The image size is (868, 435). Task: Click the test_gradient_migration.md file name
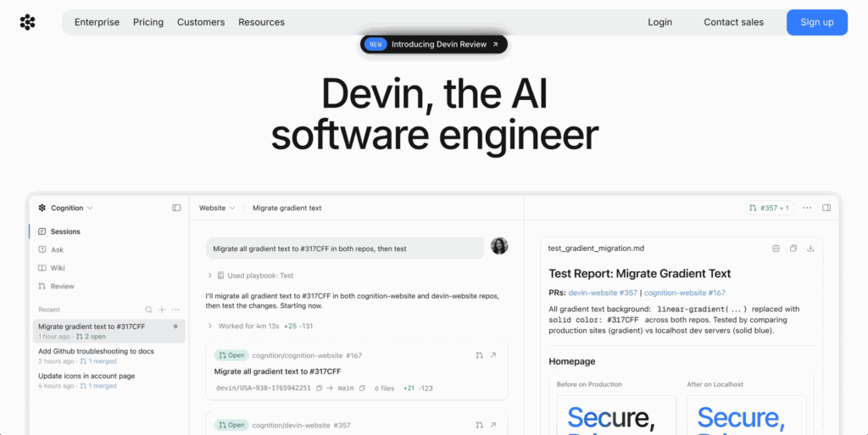coord(596,248)
